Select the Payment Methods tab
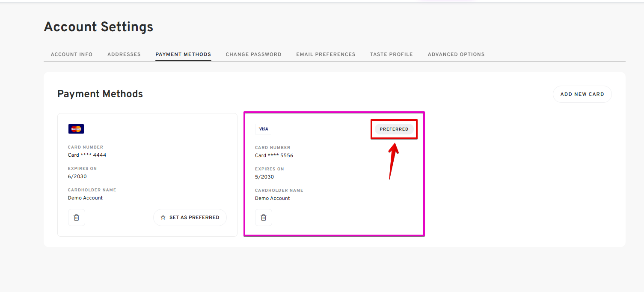The height and width of the screenshot is (292, 644). pos(183,54)
